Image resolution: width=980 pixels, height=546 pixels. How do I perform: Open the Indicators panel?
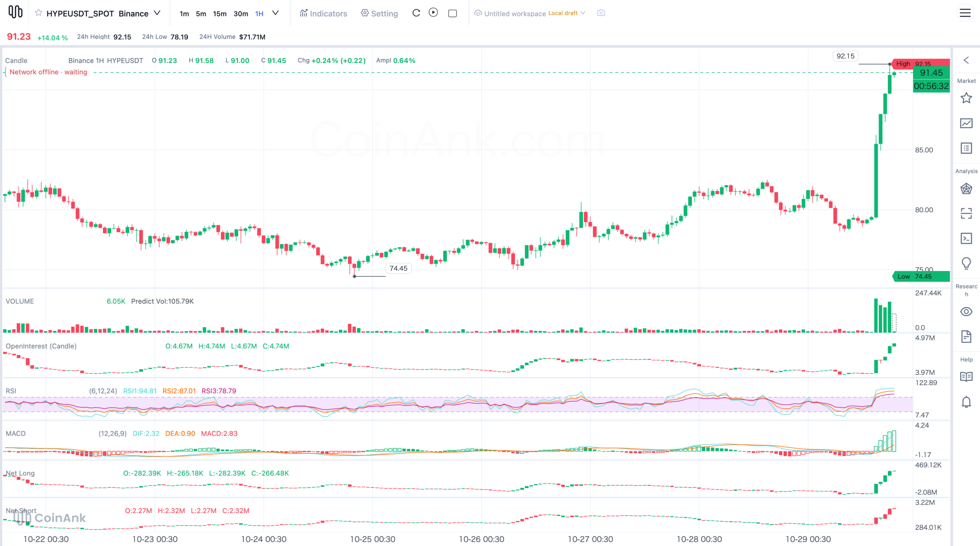(x=323, y=13)
